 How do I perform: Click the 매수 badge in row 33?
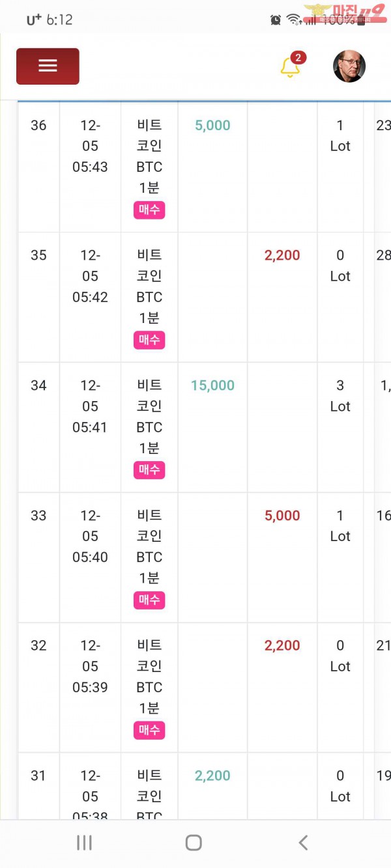pyautogui.click(x=149, y=600)
